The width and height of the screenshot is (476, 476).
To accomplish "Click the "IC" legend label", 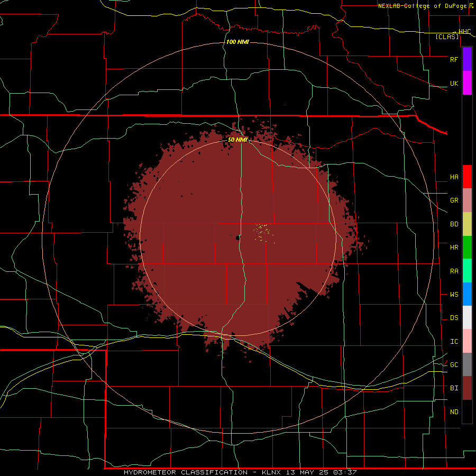I will pos(454,342).
